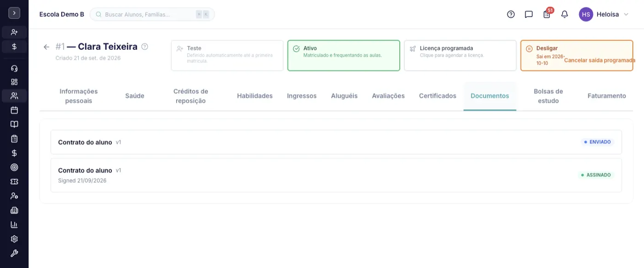Switch to the Certificados tab
The width and height of the screenshot is (644, 268).
pyautogui.click(x=437, y=96)
